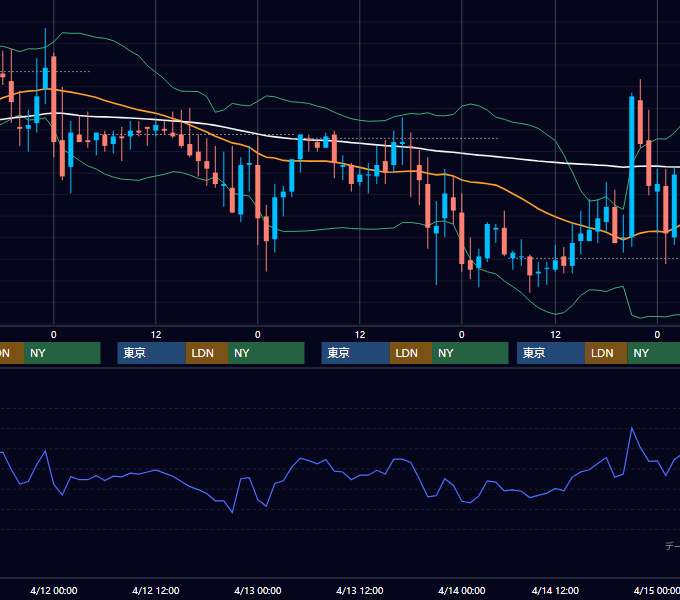
Task: Select the NY session block spanning 4/14 00:00
Action: (x=470, y=353)
